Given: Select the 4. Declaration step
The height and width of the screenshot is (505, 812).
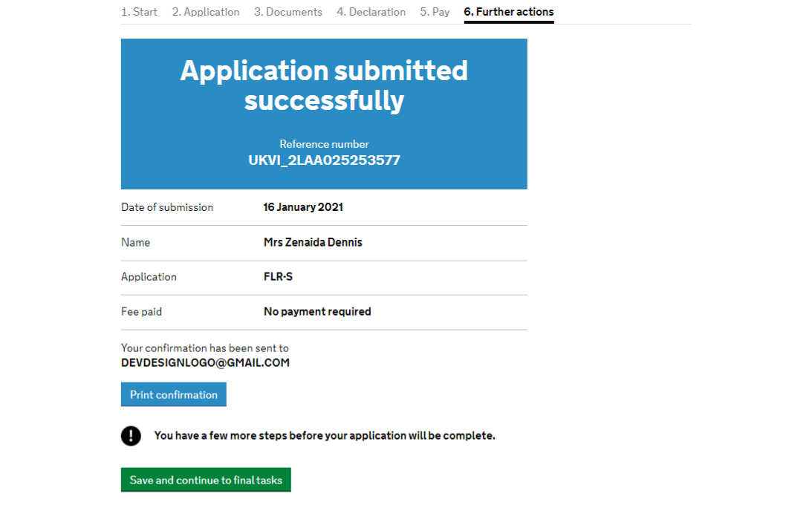Looking at the screenshot, I should click(x=371, y=12).
